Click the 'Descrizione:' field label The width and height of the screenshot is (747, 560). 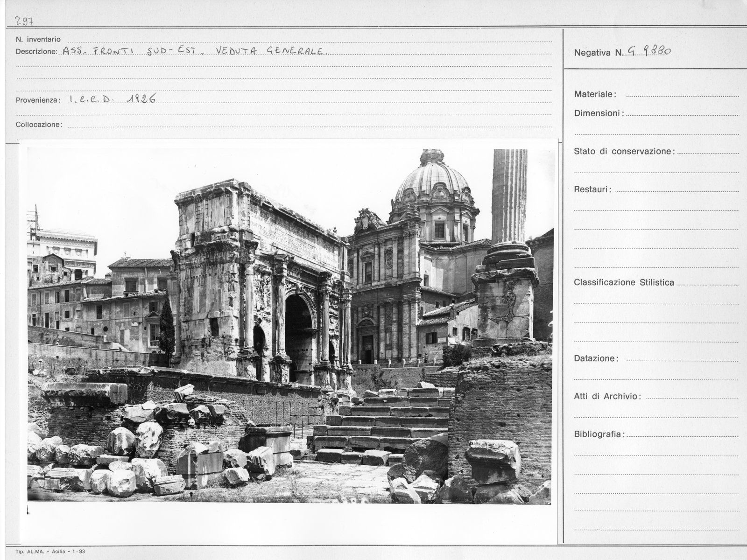[x=36, y=52]
